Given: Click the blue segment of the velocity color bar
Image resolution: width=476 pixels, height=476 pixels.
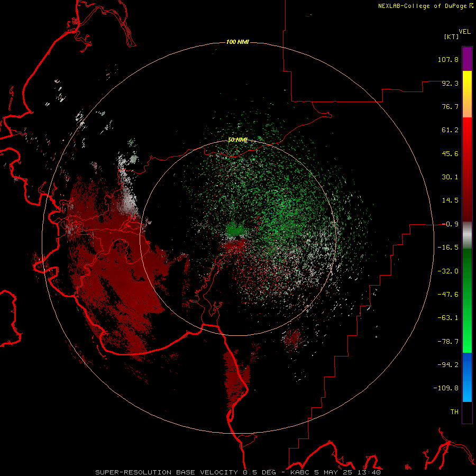Looking at the screenshot, I should [467, 377].
